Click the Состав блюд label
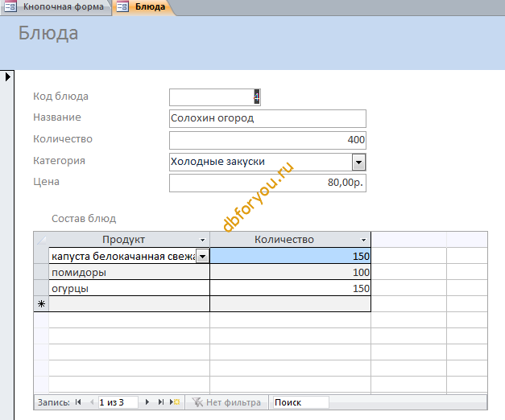 (84, 219)
